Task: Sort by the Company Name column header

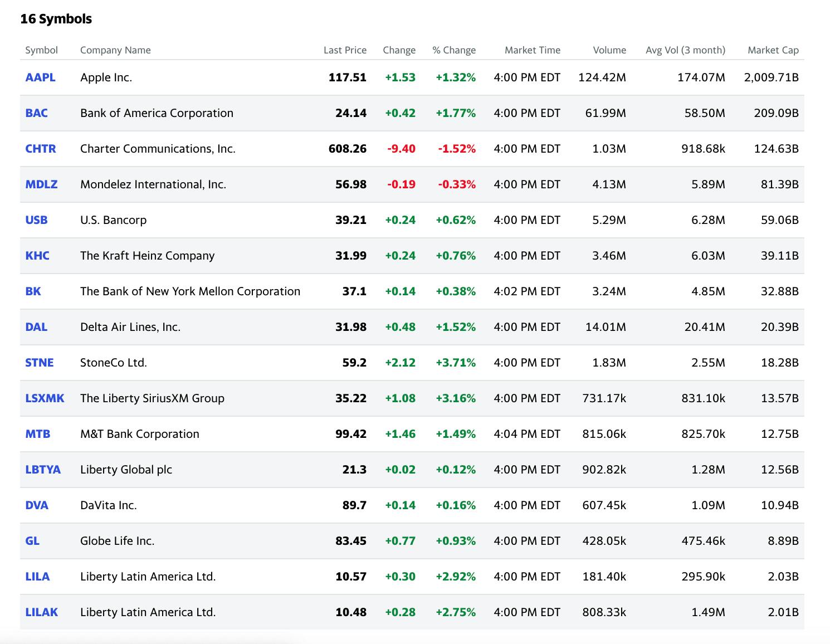Action: pos(115,50)
